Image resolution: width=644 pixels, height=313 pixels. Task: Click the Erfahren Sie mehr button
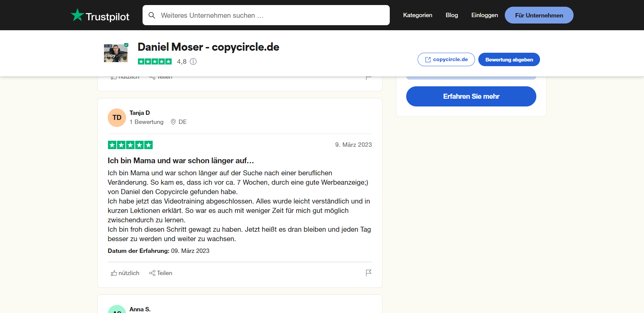click(x=471, y=96)
